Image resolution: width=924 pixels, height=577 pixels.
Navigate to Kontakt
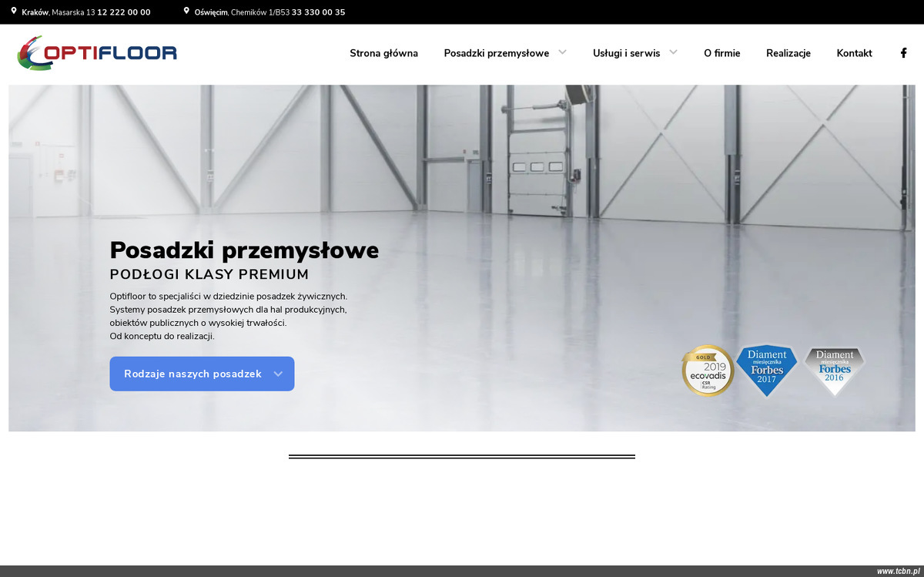pyautogui.click(x=854, y=53)
